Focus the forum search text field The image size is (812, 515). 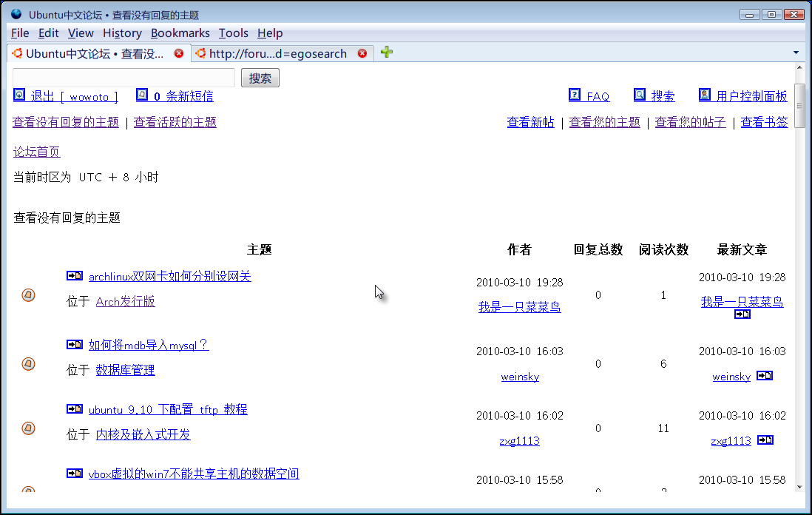[124, 78]
